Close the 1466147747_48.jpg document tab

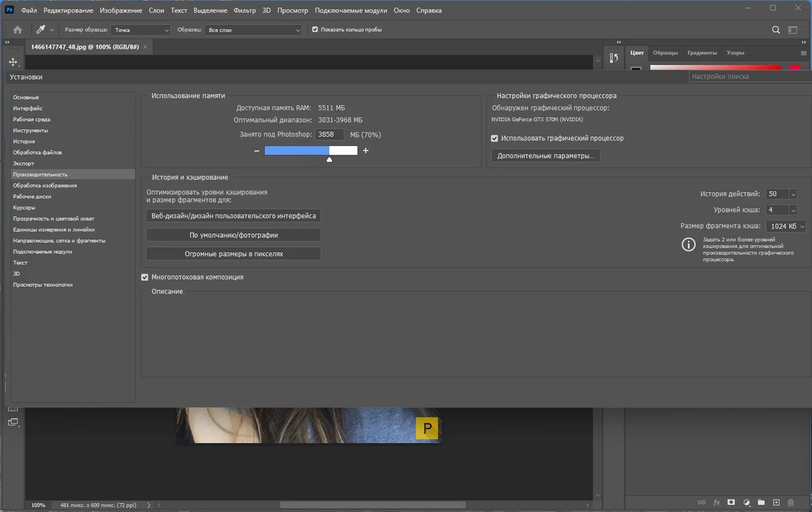pos(146,47)
